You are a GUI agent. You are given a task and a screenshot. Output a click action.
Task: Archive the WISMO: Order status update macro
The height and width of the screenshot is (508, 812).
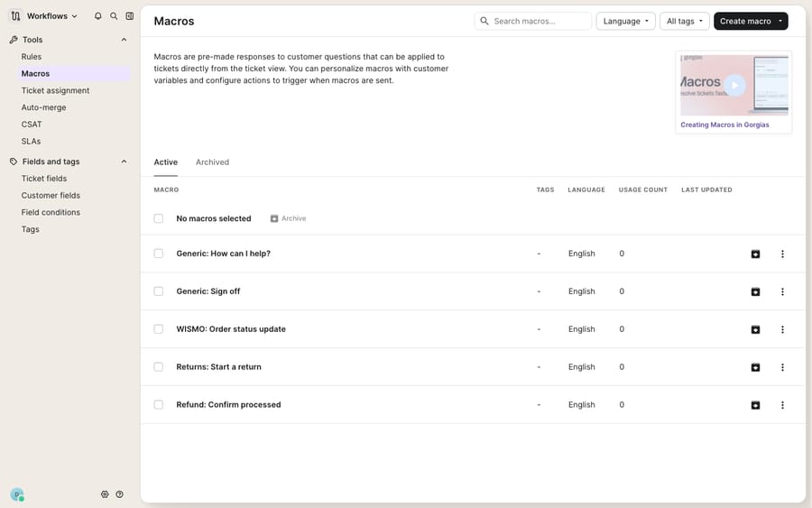pyautogui.click(x=755, y=329)
